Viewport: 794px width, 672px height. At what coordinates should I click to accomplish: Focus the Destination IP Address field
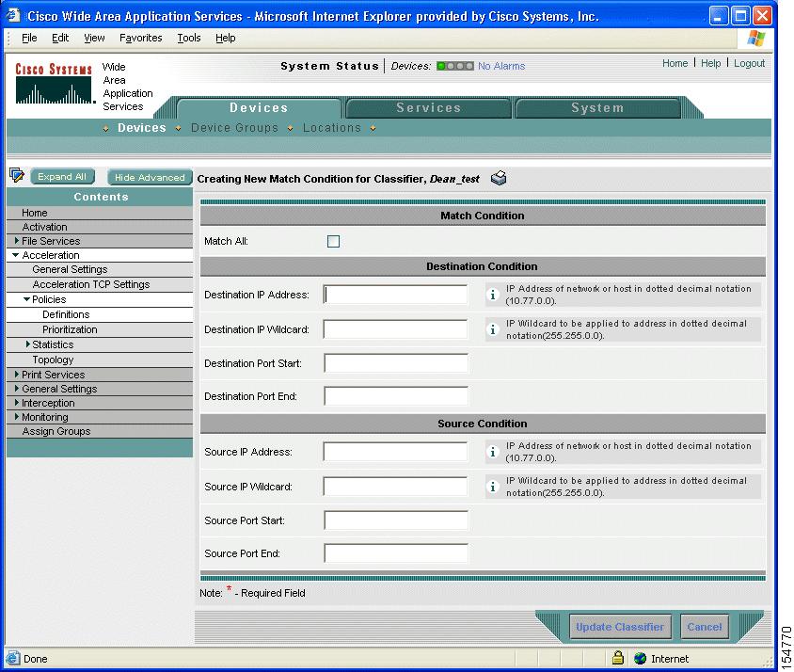(x=395, y=295)
